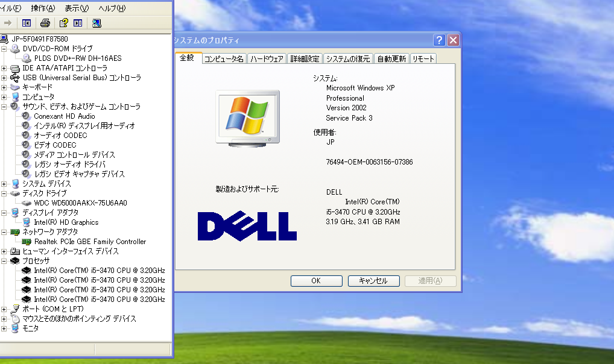
Task: Click the Service Pack 3 text
Action: (x=349, y=118)
